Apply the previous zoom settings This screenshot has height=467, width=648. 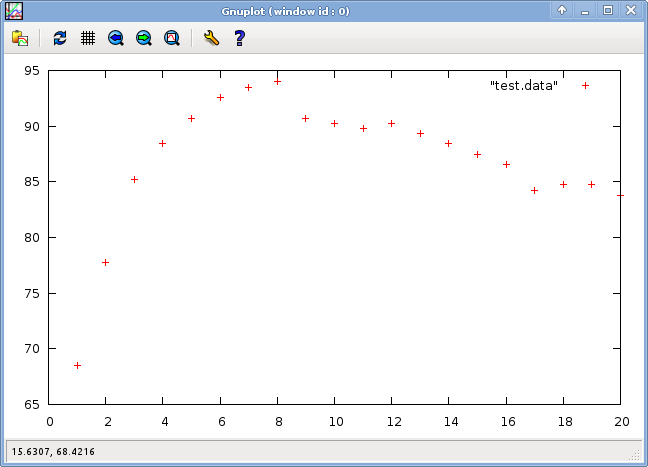[116, 38]
